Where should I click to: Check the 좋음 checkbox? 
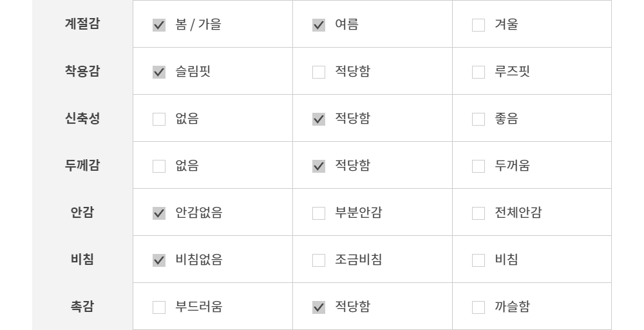478,119
